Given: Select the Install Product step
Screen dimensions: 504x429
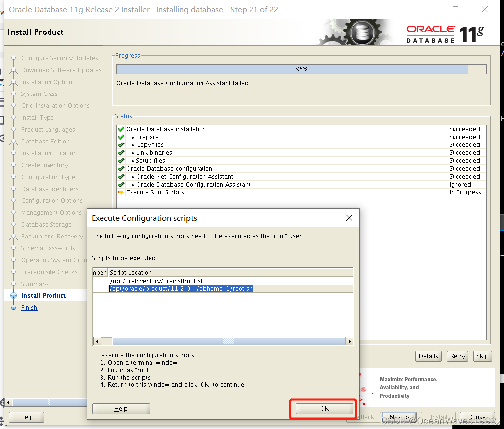Looking at the screenshot, I should [44, 295].
